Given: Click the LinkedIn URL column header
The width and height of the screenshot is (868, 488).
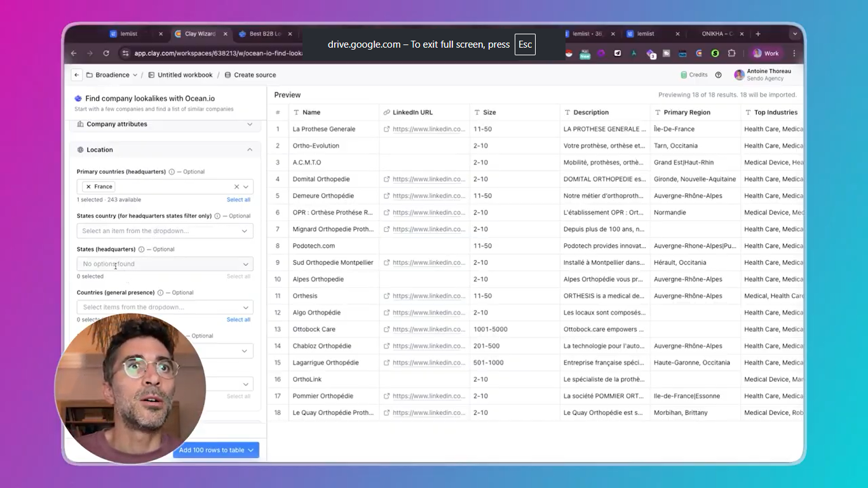Looking at the screenshot, I should [424, 112].
